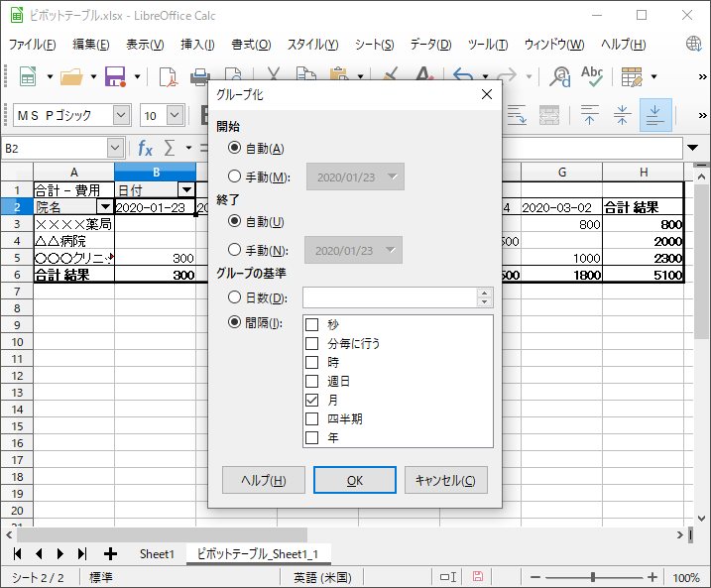Open the データ(D) menu

tap(430, 45)
